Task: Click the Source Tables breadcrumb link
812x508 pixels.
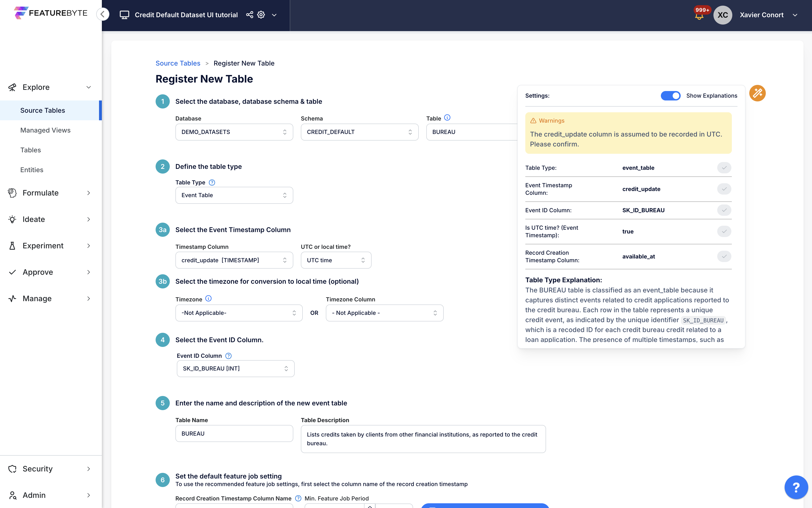Action: click(x=178, y=63)
